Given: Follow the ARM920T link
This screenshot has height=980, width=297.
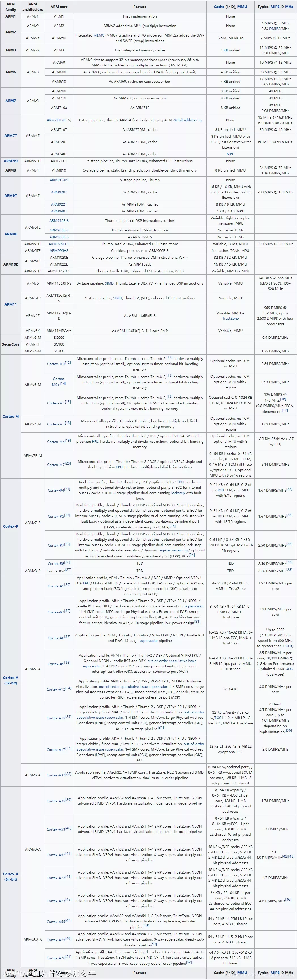Looking at the screenshot, I should click(x=59, y=192).
